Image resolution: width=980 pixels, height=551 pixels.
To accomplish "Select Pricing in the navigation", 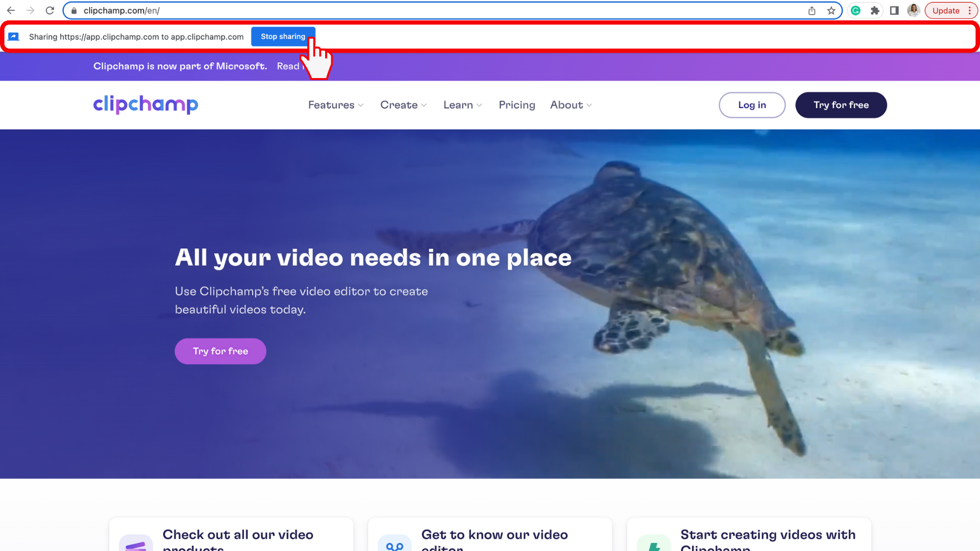I will tap(517, 105).
